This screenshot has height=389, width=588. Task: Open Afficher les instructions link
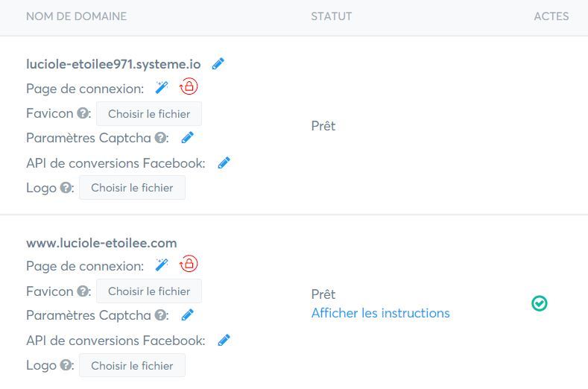(x=380, y=313)
